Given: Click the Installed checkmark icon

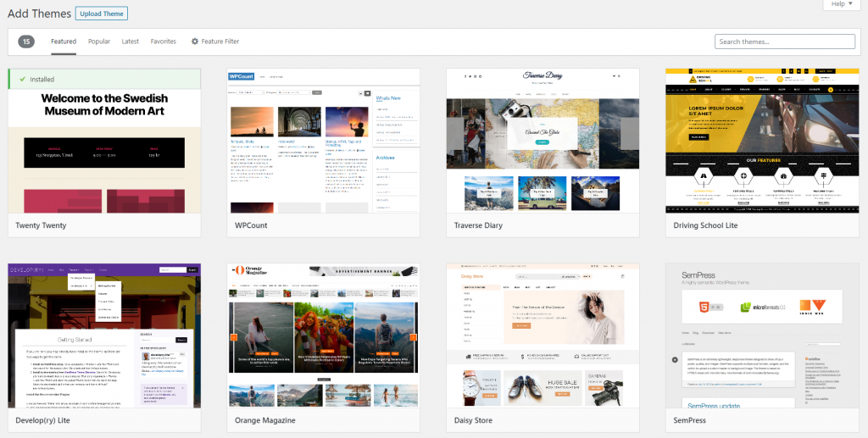Looking at the screenshot, I should click(x=22, y=79).
